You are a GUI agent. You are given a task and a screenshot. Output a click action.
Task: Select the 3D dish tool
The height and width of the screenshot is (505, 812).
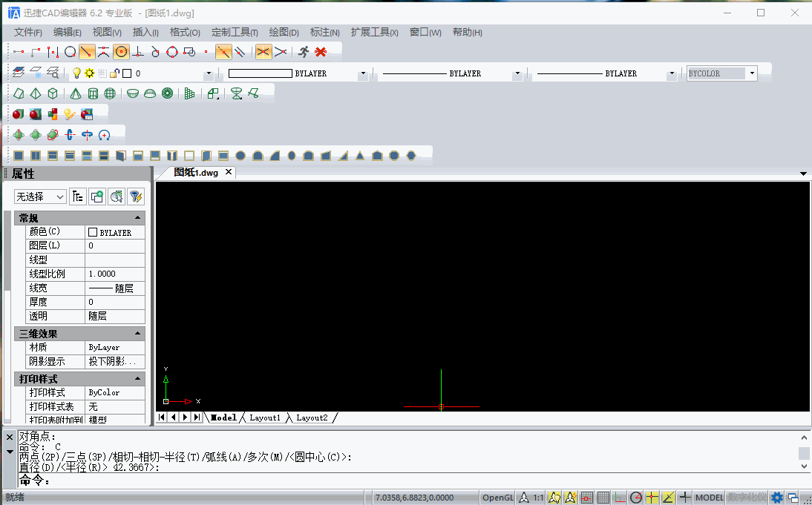[133, 93]
